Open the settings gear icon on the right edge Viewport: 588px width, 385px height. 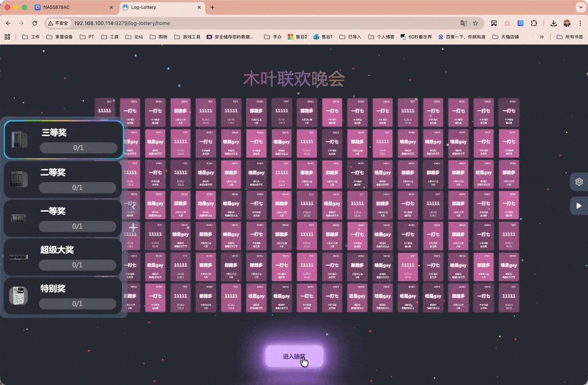point(579,182)
